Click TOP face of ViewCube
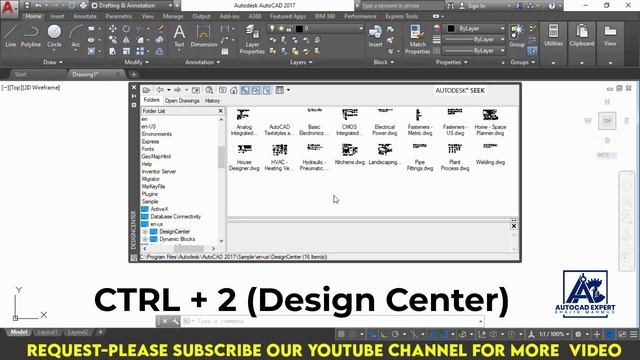The height and width of the screenshot is (360, 640). point(607,121)
